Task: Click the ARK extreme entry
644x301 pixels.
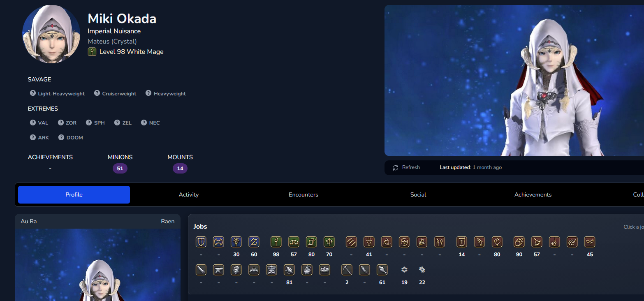Action: (x=39, y=137)
